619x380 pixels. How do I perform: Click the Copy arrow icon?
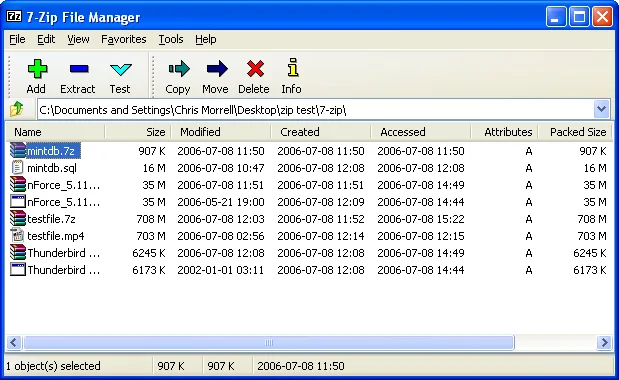pyautogui.click(x=179, y=69)
